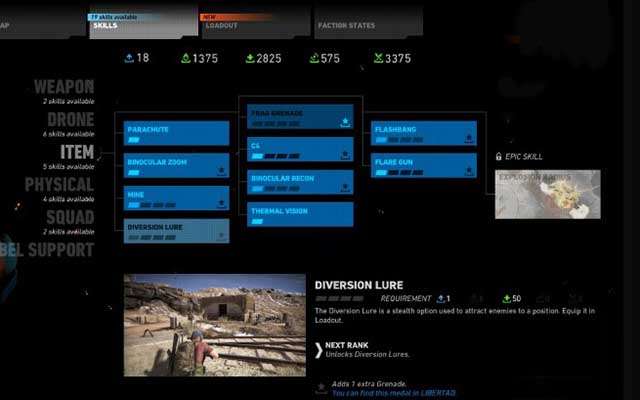
Task: Click the 'REQUIREMENT' label
Action: (x=406, y=299)
